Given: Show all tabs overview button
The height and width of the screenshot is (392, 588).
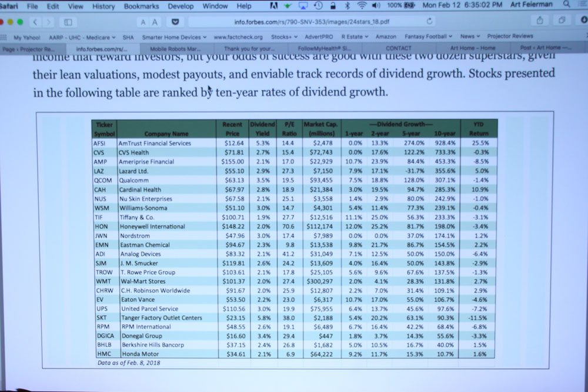Looking at the screenshot, I should [x=562, y=20].
